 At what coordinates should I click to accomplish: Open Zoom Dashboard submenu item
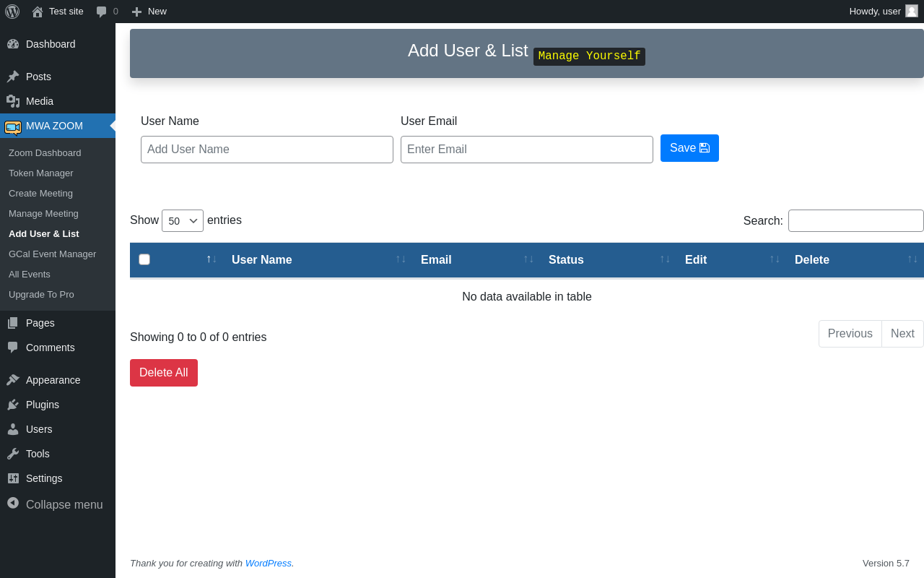tap(45, 153)
